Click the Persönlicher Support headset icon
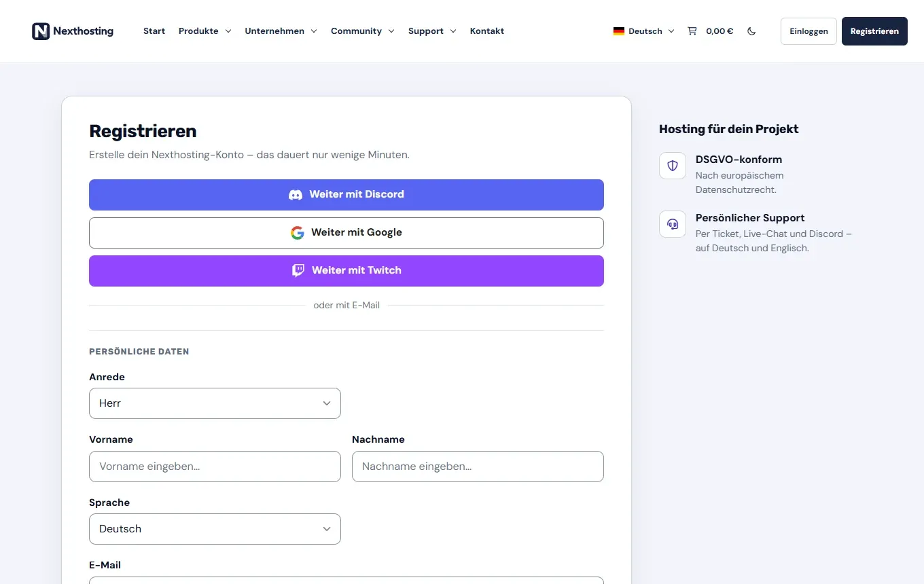The height and width of the screenshot is (584, 924). point(673,224)
